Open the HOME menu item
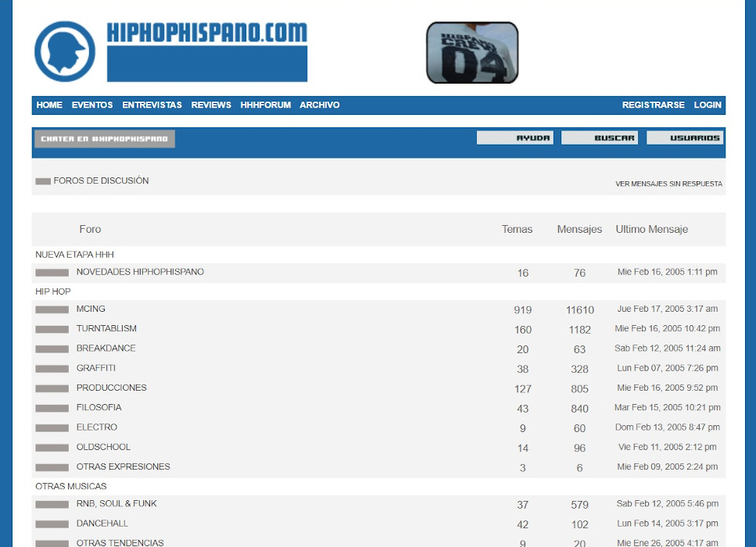Image resolution: width=756 pixels, height=547 pixels. pos(49,105)
